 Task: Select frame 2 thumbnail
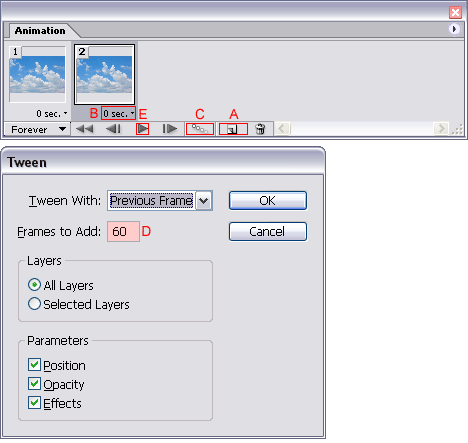tap(104, 74)
